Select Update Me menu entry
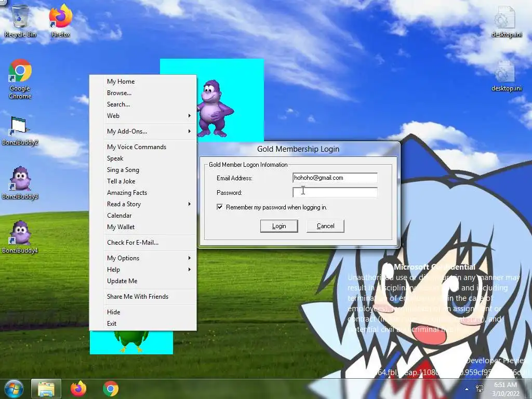The width and height of the screenshot is (532, 399). 149,281
